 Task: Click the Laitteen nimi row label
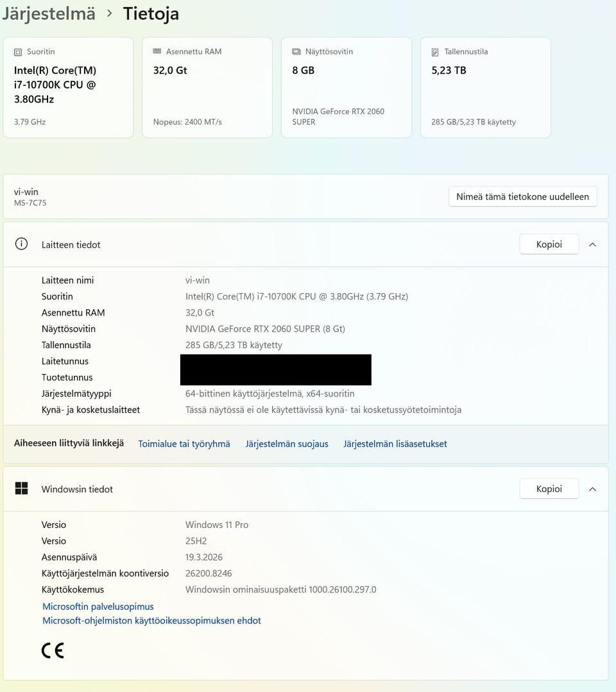click(x=67, y=280)
